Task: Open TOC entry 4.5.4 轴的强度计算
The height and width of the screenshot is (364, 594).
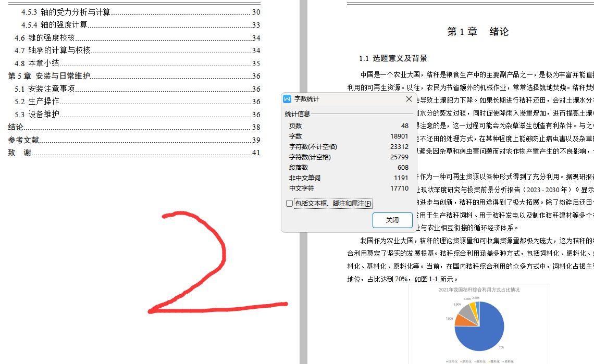Action: tap(141, 25)
